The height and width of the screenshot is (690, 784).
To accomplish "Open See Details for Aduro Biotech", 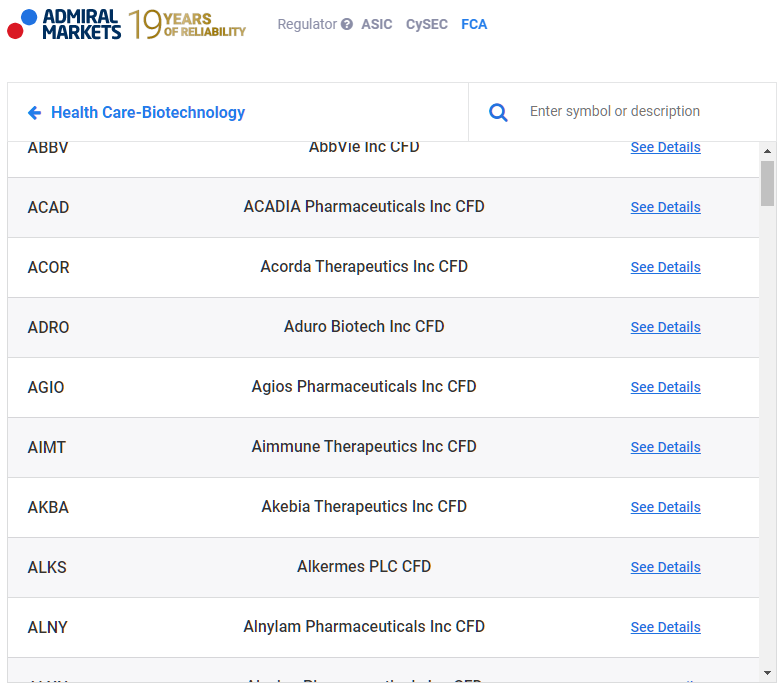I will pos(665,327).
